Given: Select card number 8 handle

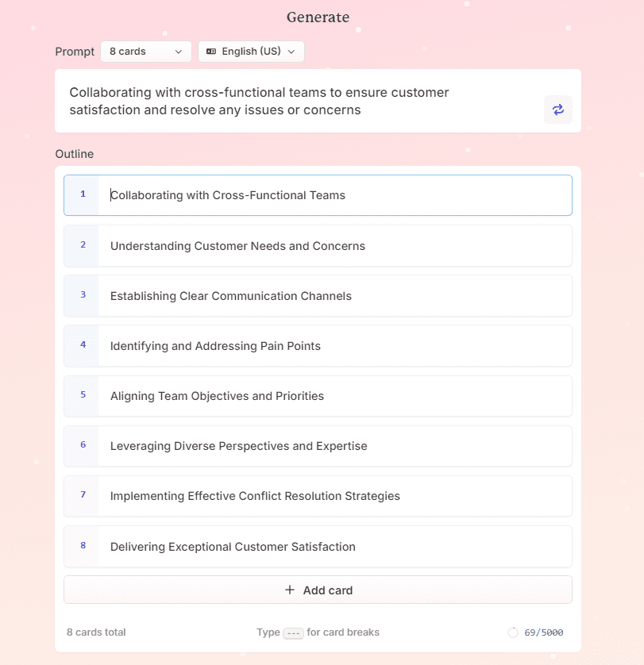Looking at the screenshot, I should [x=82, y=546].
